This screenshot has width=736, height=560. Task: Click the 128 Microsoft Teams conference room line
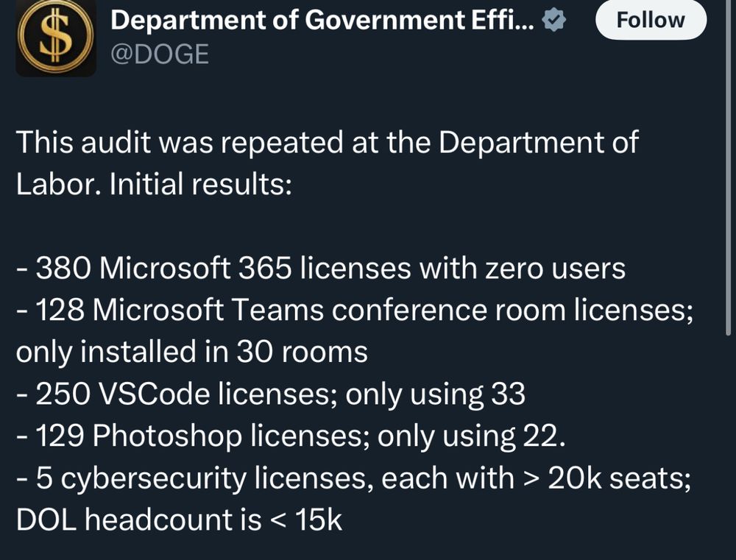click(x=353, y=311)
